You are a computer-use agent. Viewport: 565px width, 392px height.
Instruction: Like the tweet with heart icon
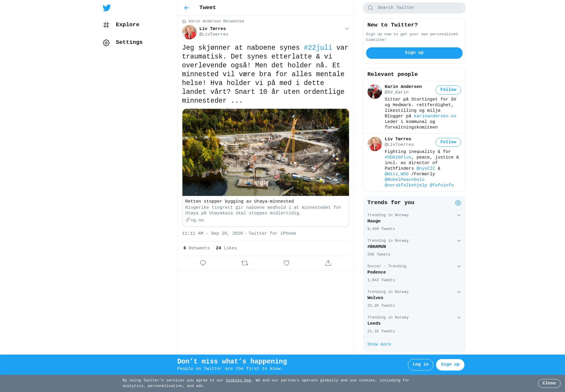(286, 263)
